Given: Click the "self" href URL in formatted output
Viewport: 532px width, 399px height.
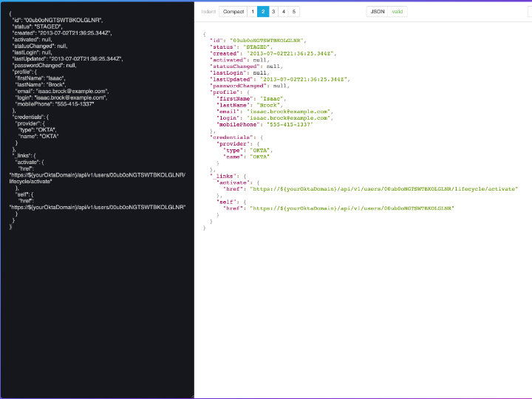Looking at the screenshot, I should pos(352,208).
